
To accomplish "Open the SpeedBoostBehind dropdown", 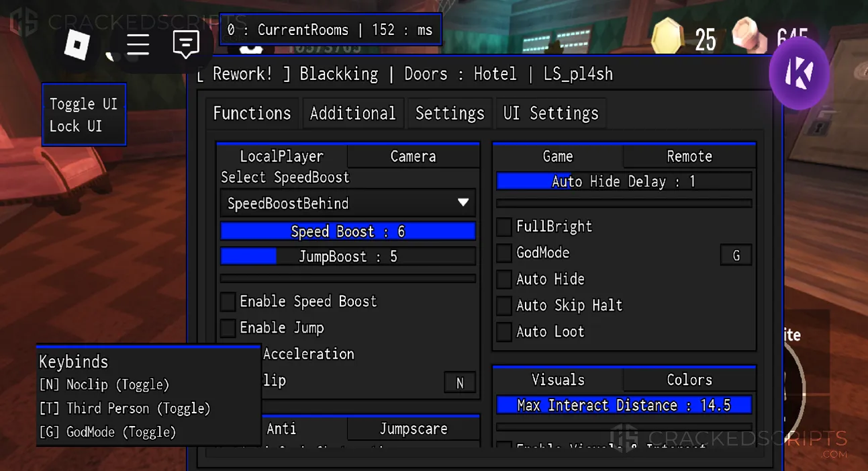I will pos(348,203).
